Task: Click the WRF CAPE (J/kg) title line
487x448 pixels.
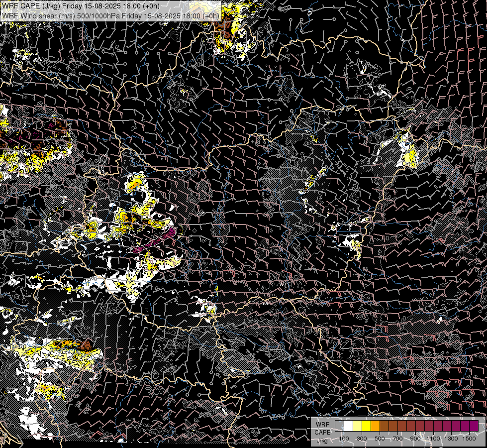Action: (x=81, y=6)
